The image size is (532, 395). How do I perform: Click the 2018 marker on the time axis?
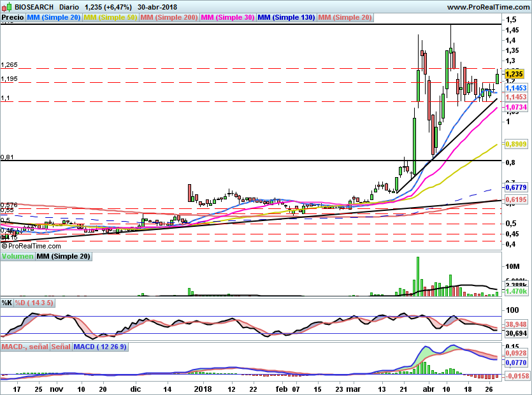pyautogui.click(x=203, y=387)
